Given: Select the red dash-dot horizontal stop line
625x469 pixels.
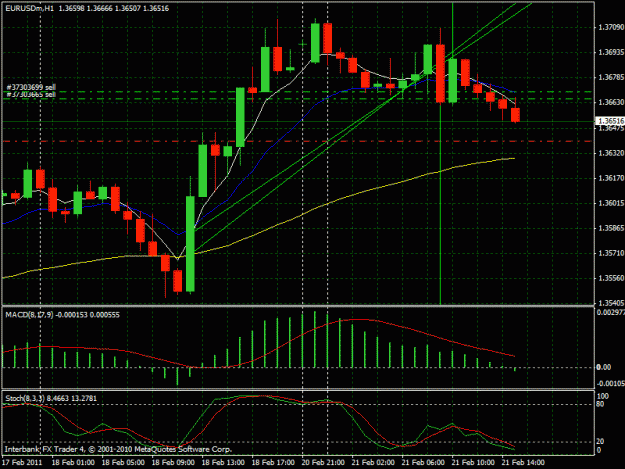Looking at the screenshot, I should click(297, 141).
